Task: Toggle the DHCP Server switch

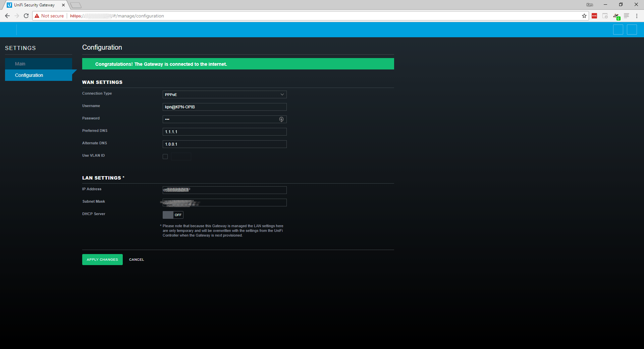Action: click(x=173, y=215)
